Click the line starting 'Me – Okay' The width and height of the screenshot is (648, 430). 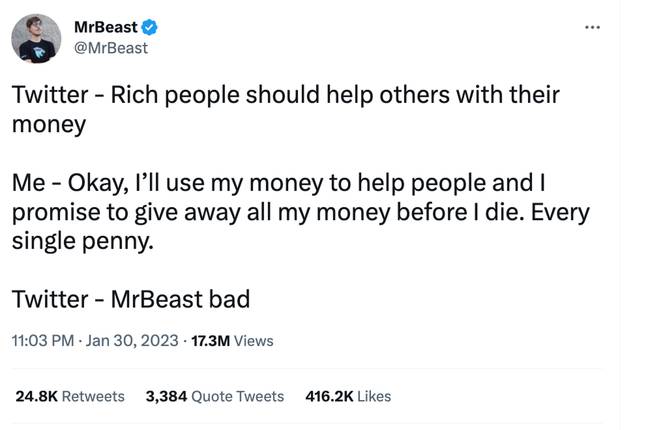tap(279, 182)
